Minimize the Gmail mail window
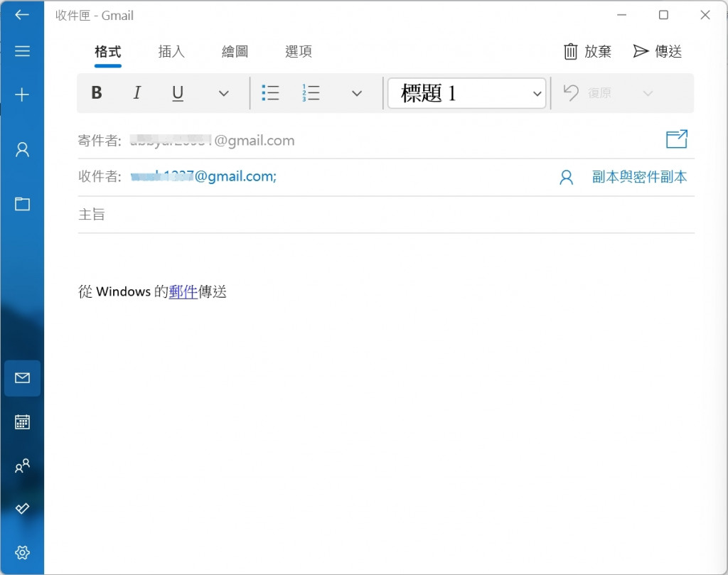This screenshot has width=728, height=575. 621,15
